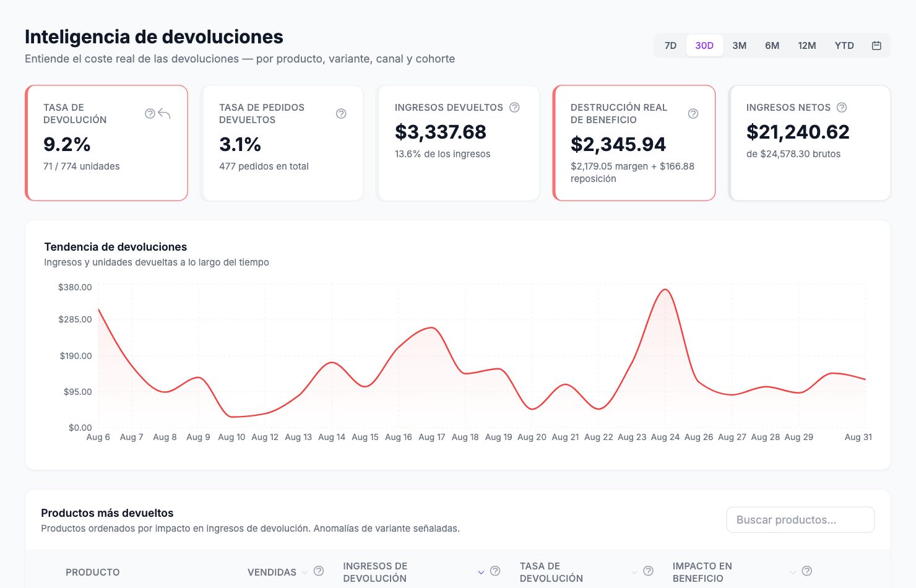Toggle sort chevron on Ingresos de devolución column
The width and height of the screenshot is (916, 588).
point(481,573)
